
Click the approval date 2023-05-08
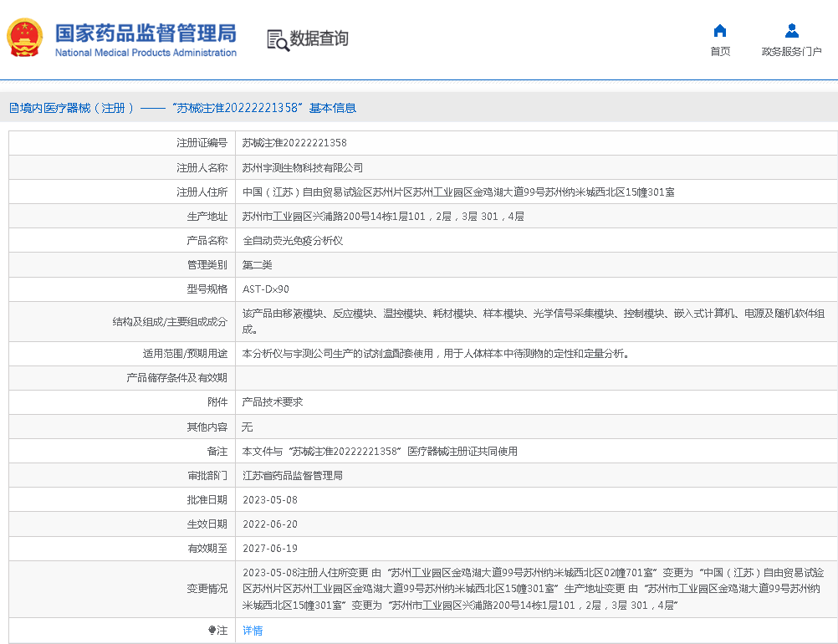(269, 500)
